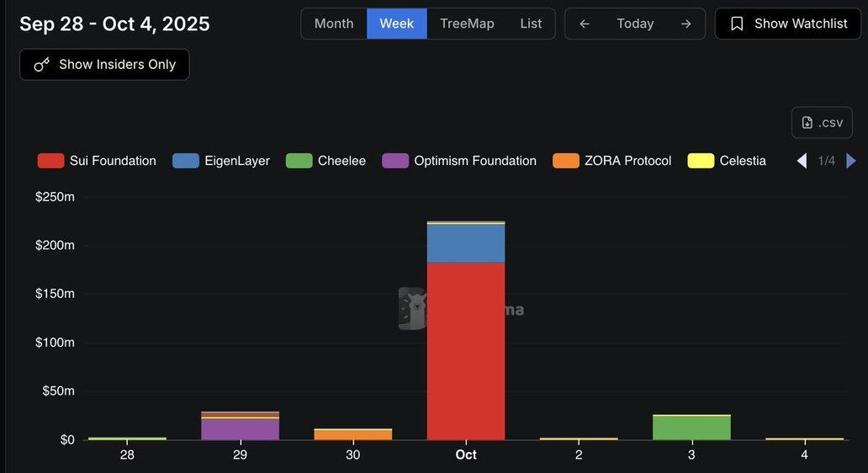Viewport: 868px width, 473px height.
Task: Click the blue EigenLayer bar segment on Oct 1
Action: click(x=466, y=243)
